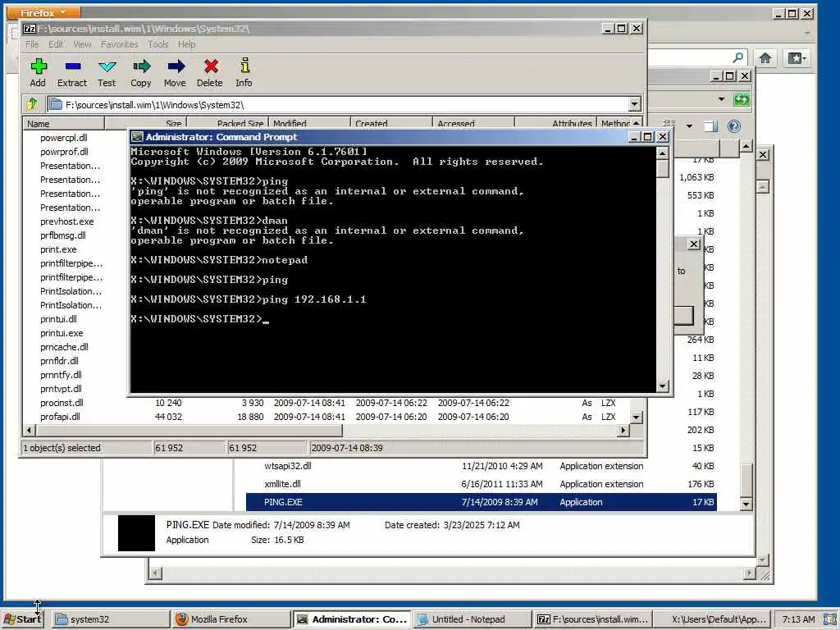The height and width of the screenshot is (630, 840).
Task: Open Firefox bookmarks toolbar icon
Action: pos(797,58)
